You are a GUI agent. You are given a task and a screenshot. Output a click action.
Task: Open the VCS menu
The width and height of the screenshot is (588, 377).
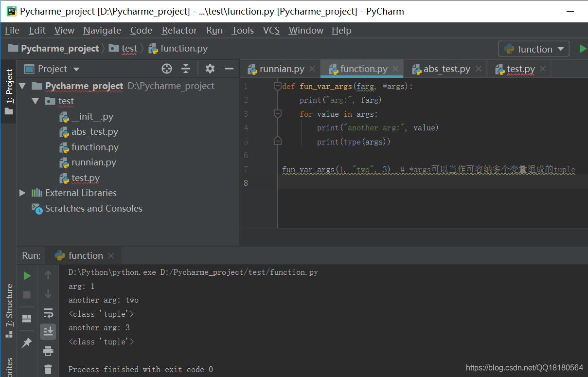pyautogui.click(x=271, y=30)
